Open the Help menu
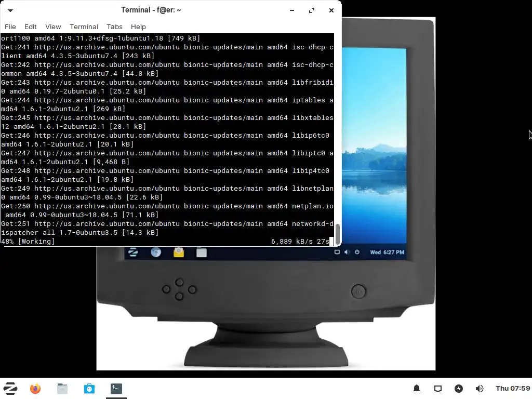The height and width of the screenshot is (399, 532). pyautogui.click(x=138, y=27)
